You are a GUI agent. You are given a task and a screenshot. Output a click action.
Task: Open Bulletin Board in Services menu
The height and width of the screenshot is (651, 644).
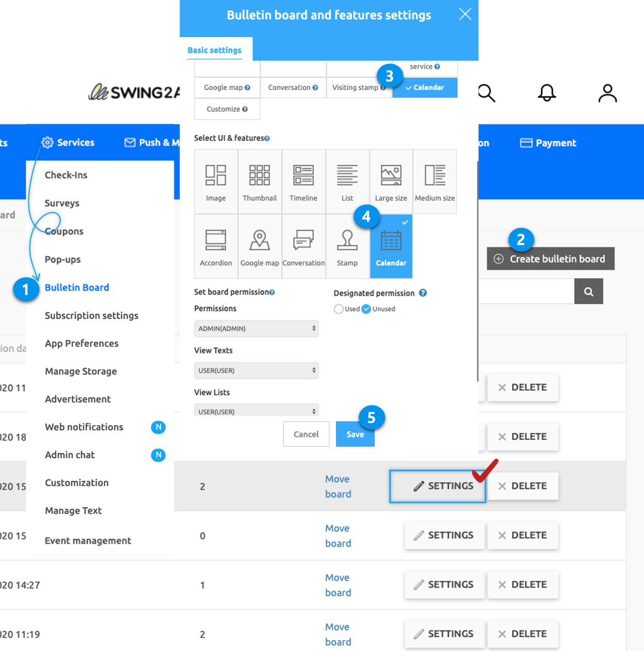pos(77,287)
